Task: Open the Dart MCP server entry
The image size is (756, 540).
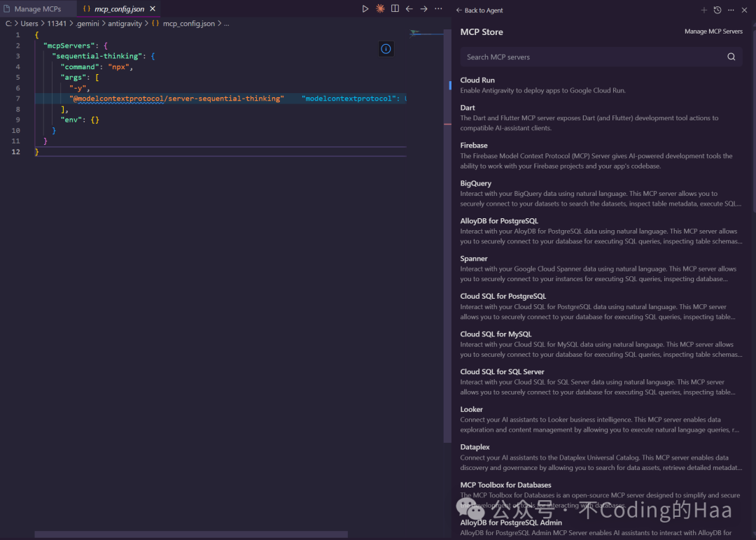Action: pos(601,118)
